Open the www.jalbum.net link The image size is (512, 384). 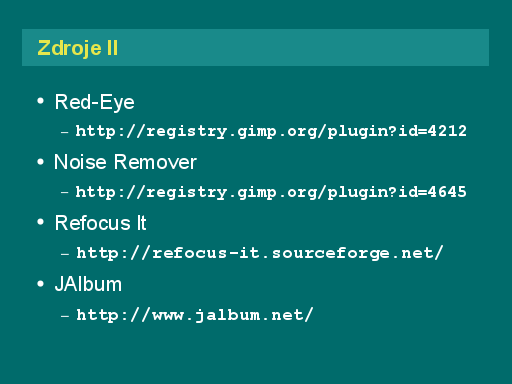[195, 315]
